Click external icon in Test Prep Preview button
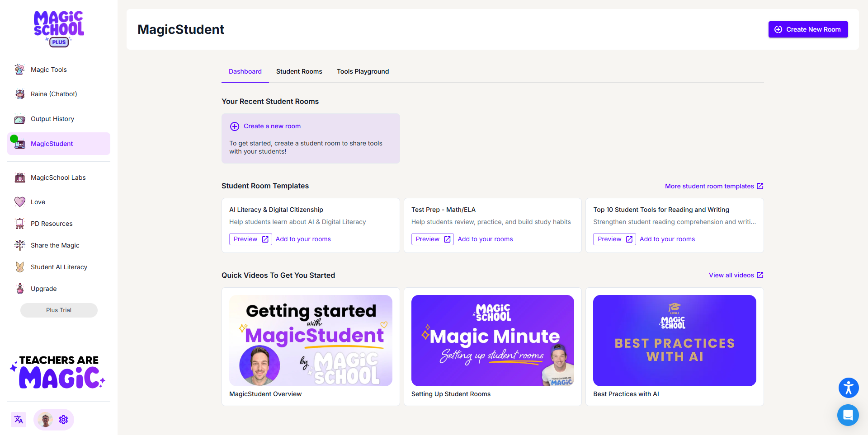This screenshot has height=435, width=868. click(x=447, y=239)
